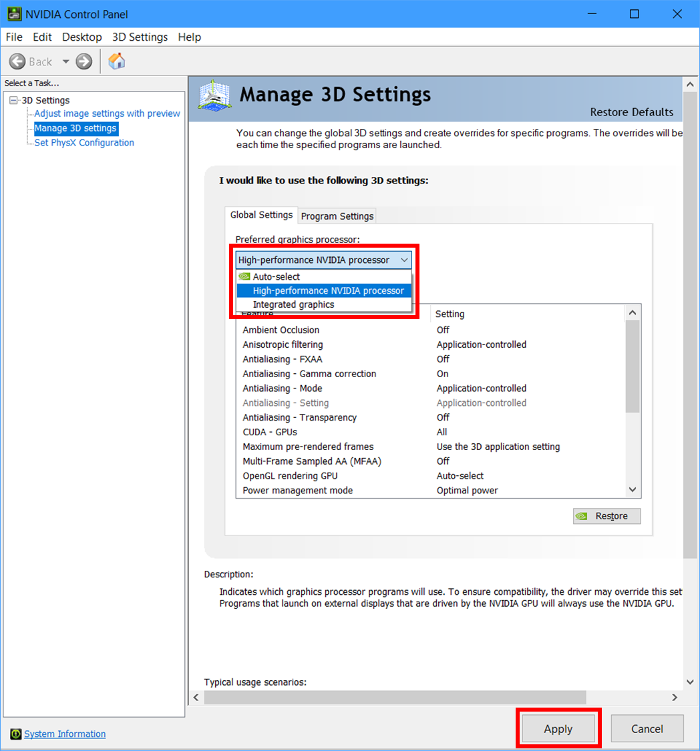Switch to the Program Settings tab
The image size is (700, 751).
click(337, 216)
